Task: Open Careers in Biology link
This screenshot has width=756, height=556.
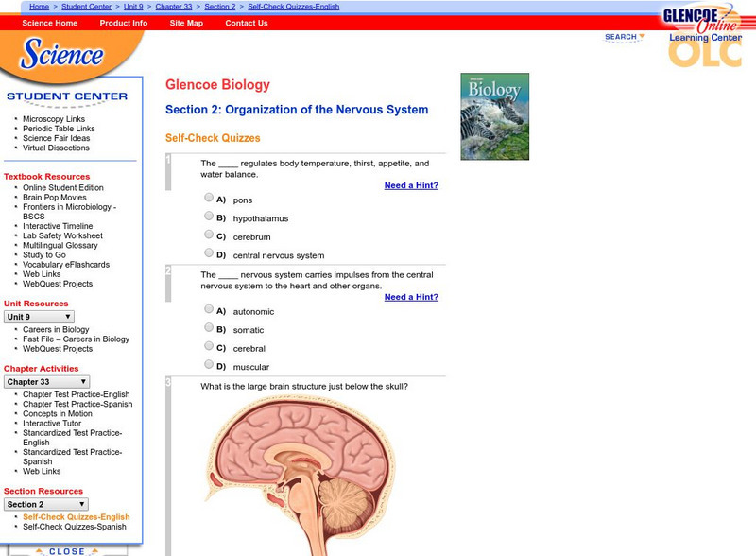Action: point(56,329)
